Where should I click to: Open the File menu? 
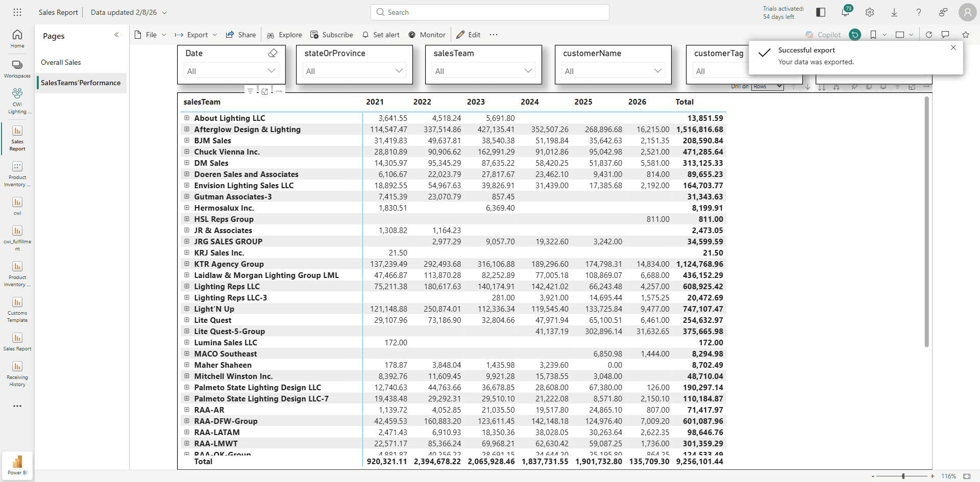pyautogui.click(x=151, y=35)
